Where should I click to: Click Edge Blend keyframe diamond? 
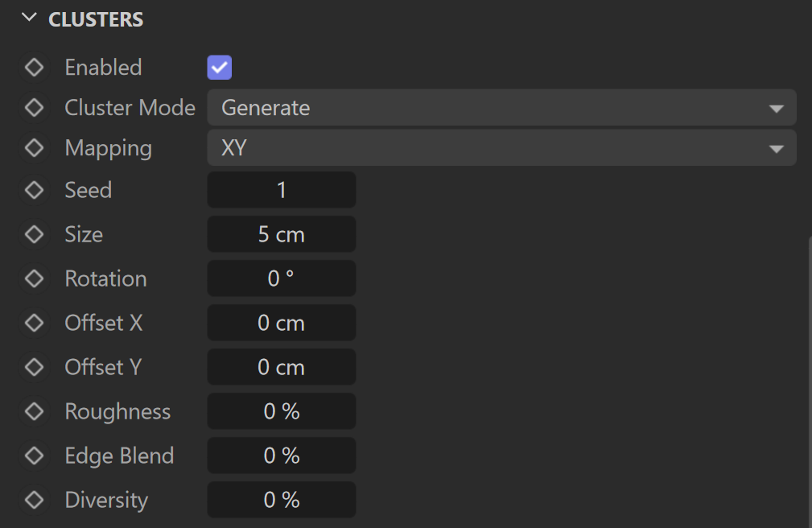pos(34,456)
